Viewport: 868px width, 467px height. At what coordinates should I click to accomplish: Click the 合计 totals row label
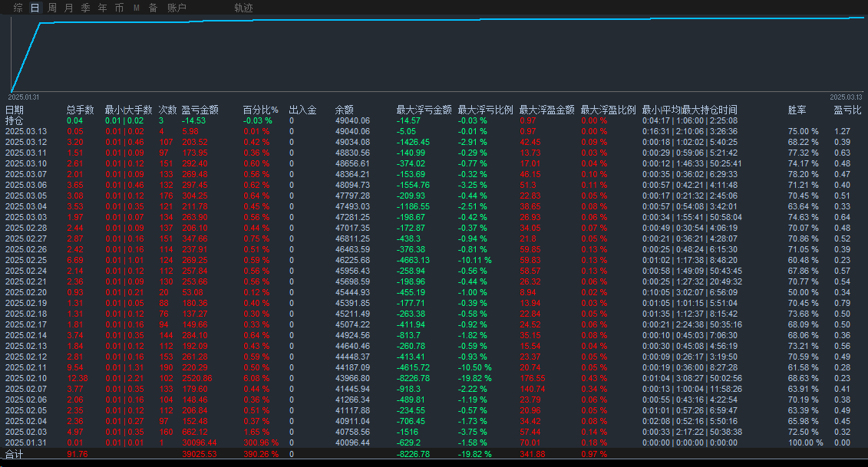pos(15,454)
